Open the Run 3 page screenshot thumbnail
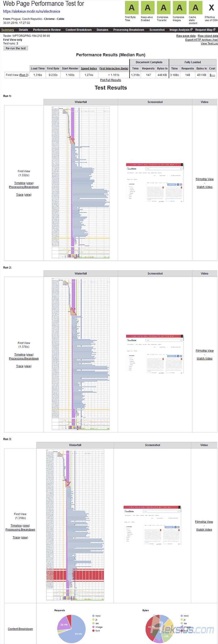The height and width of the screenshot is (644, 218). [x=152, y=525]
